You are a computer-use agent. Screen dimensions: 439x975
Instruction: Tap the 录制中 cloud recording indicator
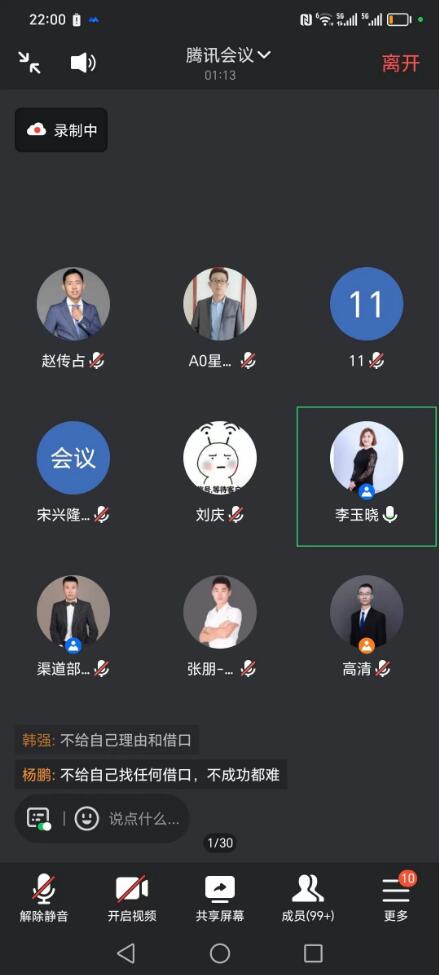62,130
